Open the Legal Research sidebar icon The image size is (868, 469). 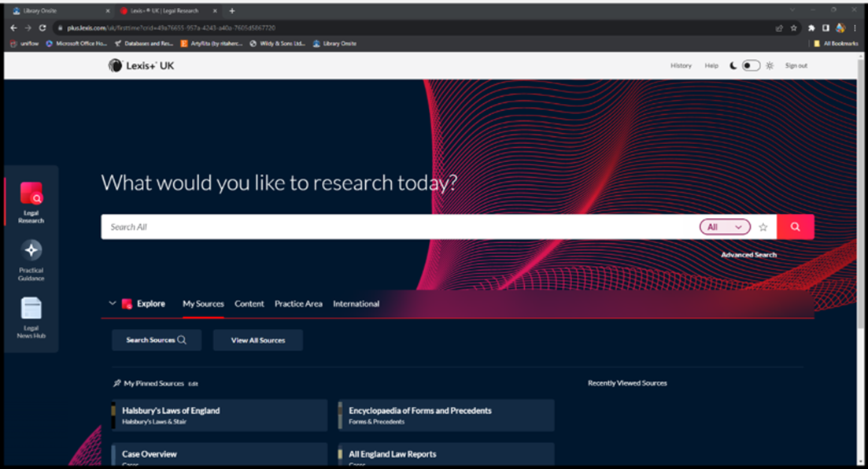coord(31,202)
